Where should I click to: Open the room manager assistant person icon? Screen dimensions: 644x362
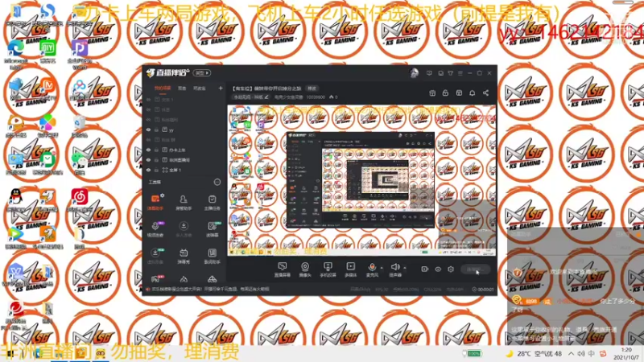coord(184,203)
